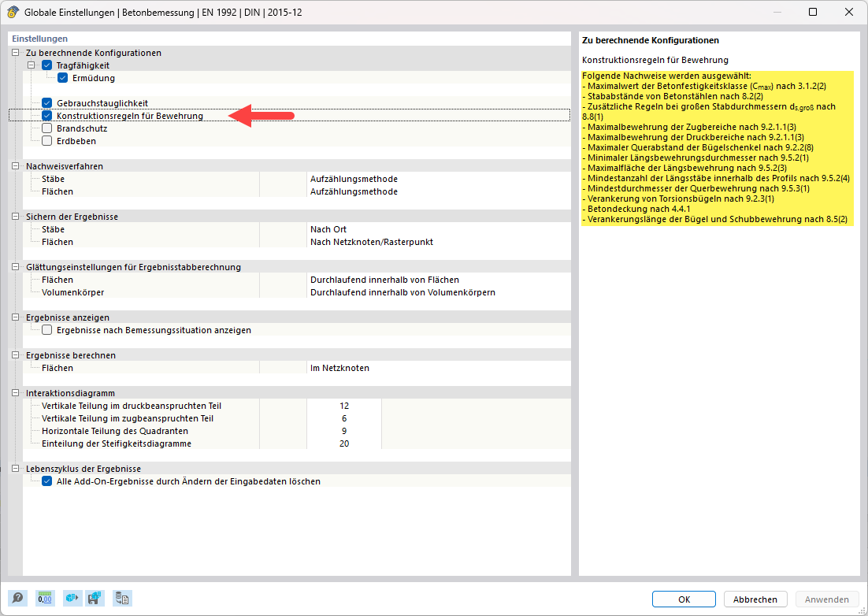The height and width of the screenshot is (616, 868).
Task: Toggle Ergebnisse nach Bemessungssituation anzeigen checkbox
Action: tap(47, 330)
